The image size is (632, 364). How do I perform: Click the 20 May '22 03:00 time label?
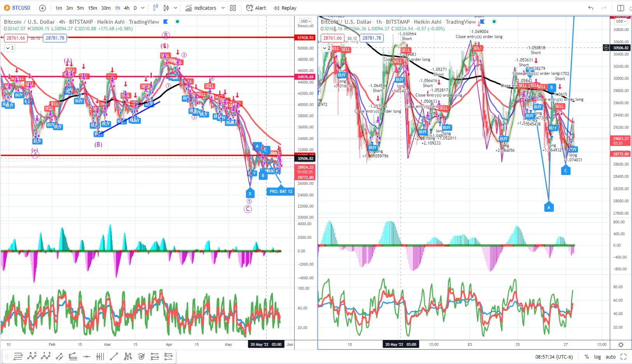[x=401, y=344]
